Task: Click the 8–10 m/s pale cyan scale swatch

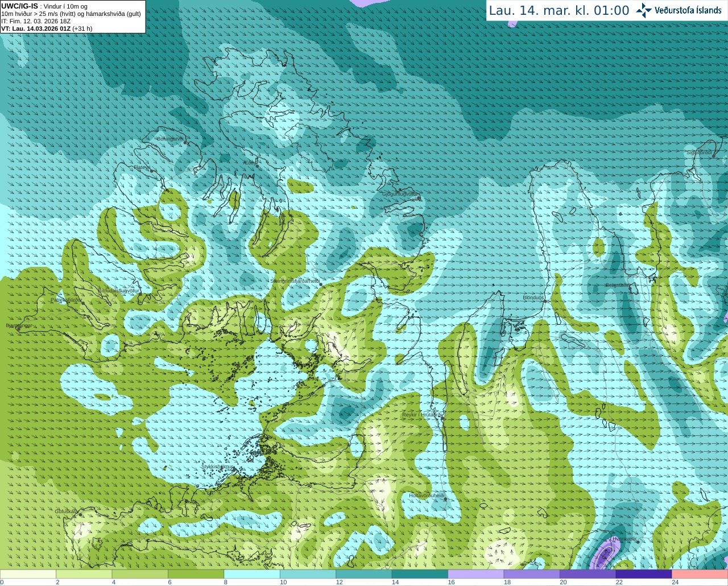Action: click(252, 574)
